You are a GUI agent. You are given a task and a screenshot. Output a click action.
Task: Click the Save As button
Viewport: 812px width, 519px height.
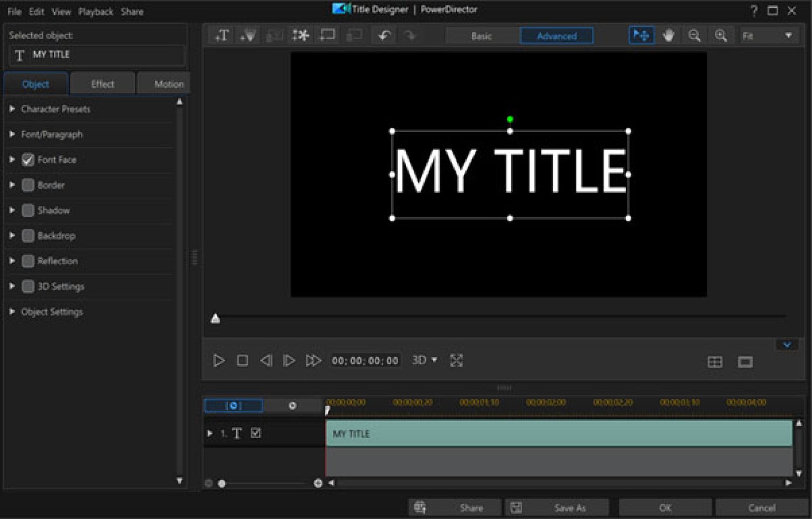click(569, 508)
